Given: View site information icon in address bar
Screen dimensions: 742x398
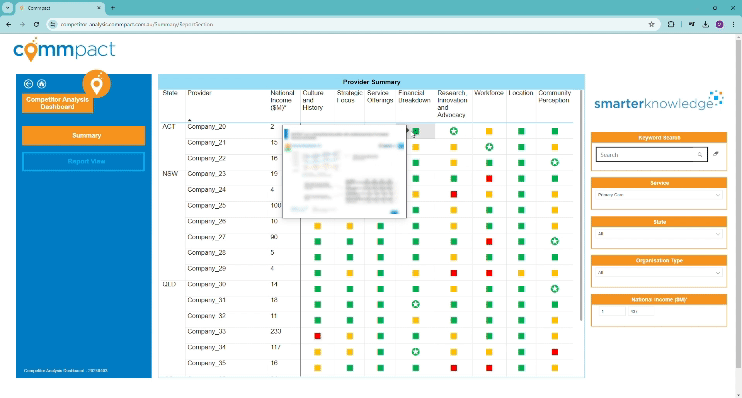Looking at the screenshot, I should 53,24.
